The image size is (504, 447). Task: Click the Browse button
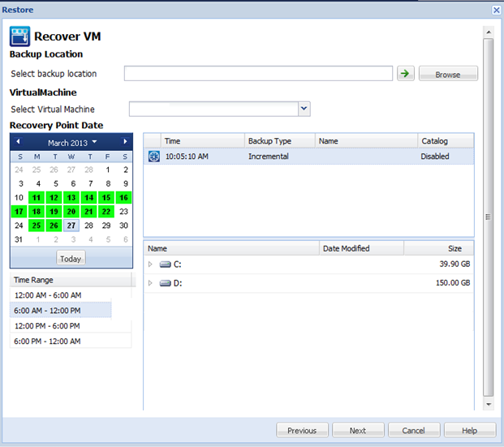[448, 75]
